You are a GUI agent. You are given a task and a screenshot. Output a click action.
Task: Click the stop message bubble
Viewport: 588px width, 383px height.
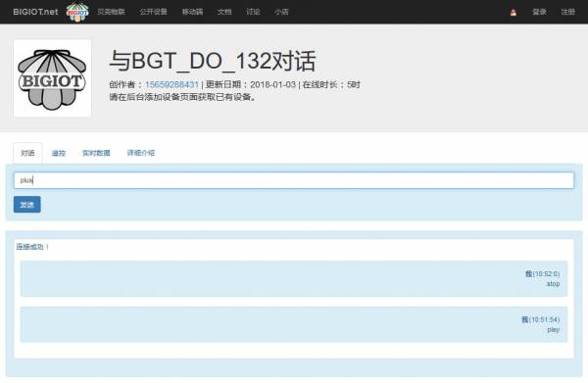coord(294,279)
